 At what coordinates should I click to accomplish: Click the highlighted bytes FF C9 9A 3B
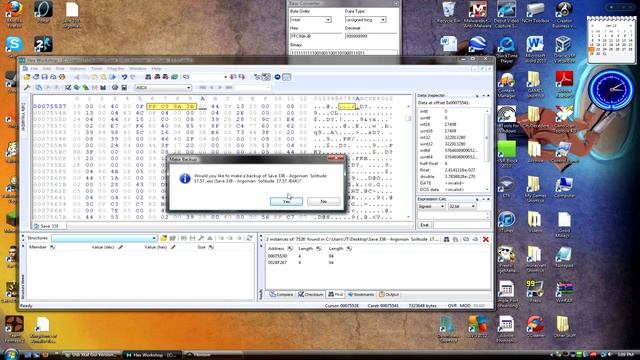[171, 106]
